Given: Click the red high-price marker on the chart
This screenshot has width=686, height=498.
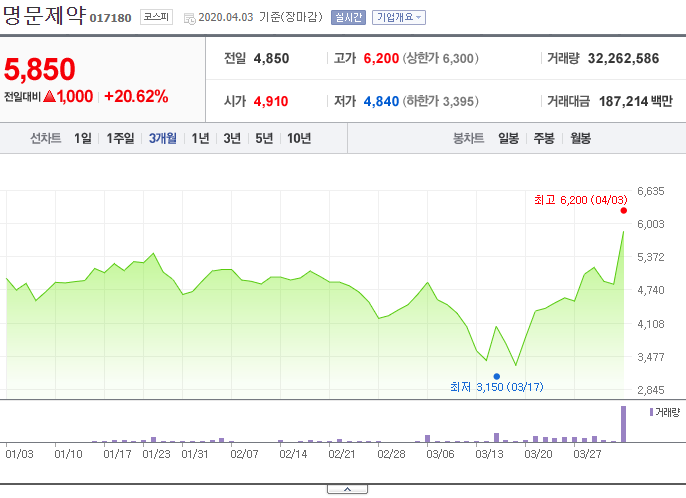Looking at the screenshot, I should click(623, 210).
